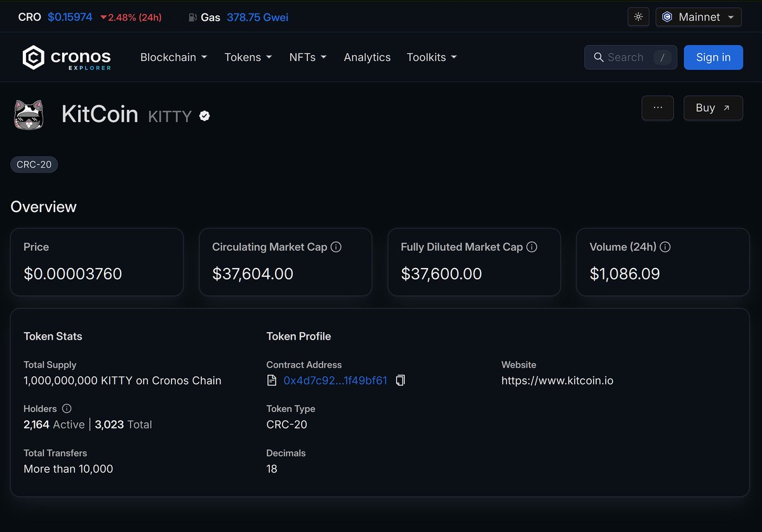Copy the contract address with copy icon

pyautogui.click(x=400, y=380)
